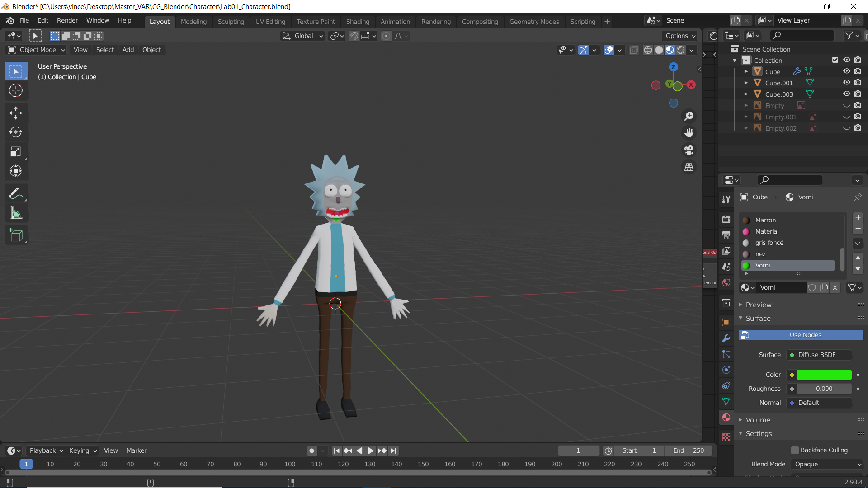Click the green material Color swatch
The width and height of the screenshot is (868, 488).
tap(824, 375)
